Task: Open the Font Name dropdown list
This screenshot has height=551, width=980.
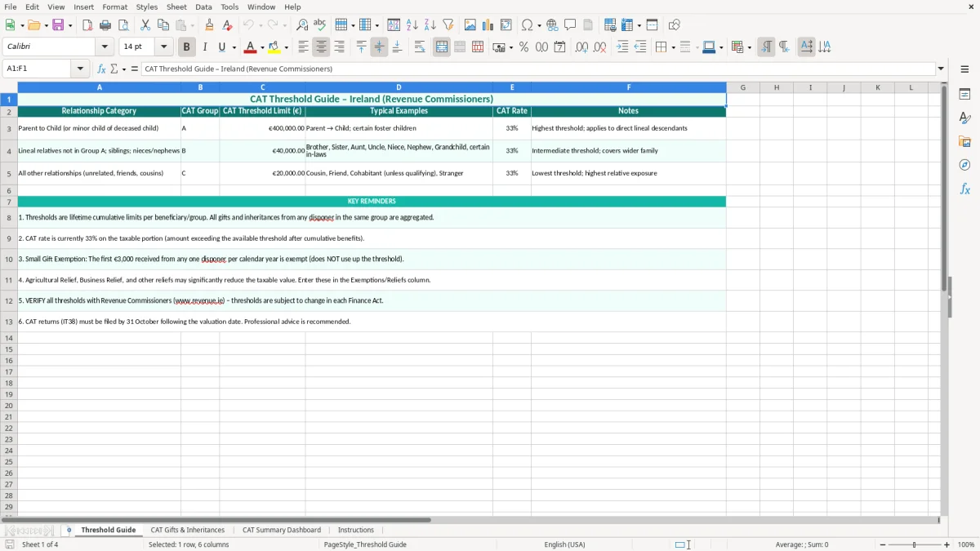Action: (105, 47)
